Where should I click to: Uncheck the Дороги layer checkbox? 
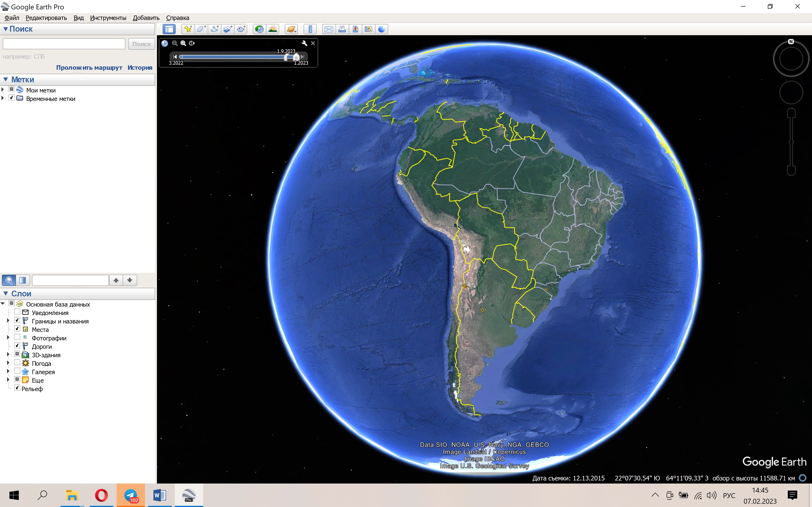17,345
